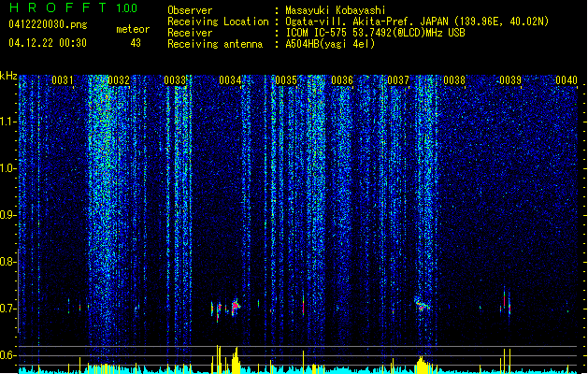The height and width of the screenshot is (374, 588).
Task: Click the Receiving antenna field label
Action: [x=215, y=44]
